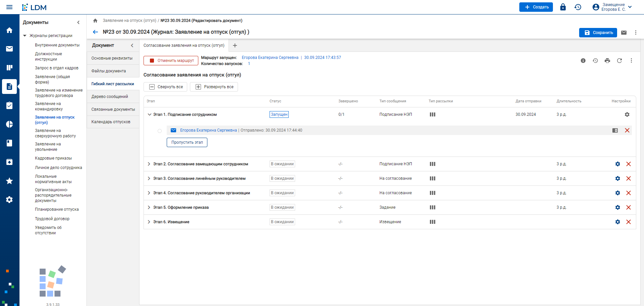The width and height of the screenshot is (644, 306).
Task: Switch to Основные реквизиты section
Action: click(112, 58)
